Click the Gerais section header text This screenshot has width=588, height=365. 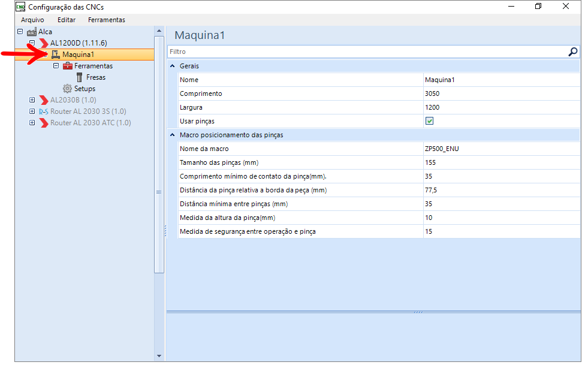(189, 66)
